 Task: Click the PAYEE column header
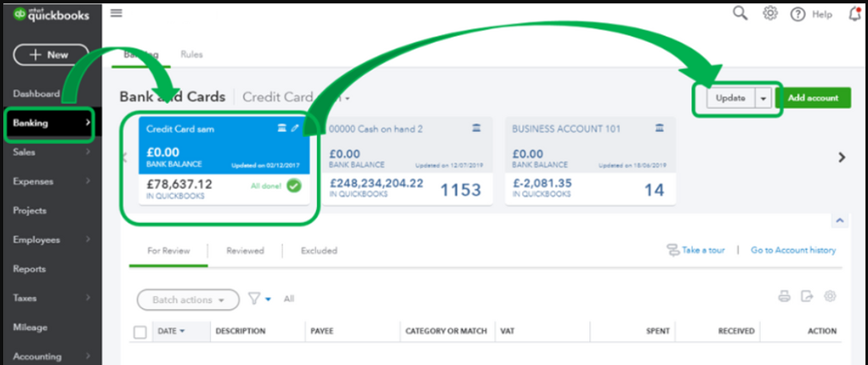click(x=321, y=331)
